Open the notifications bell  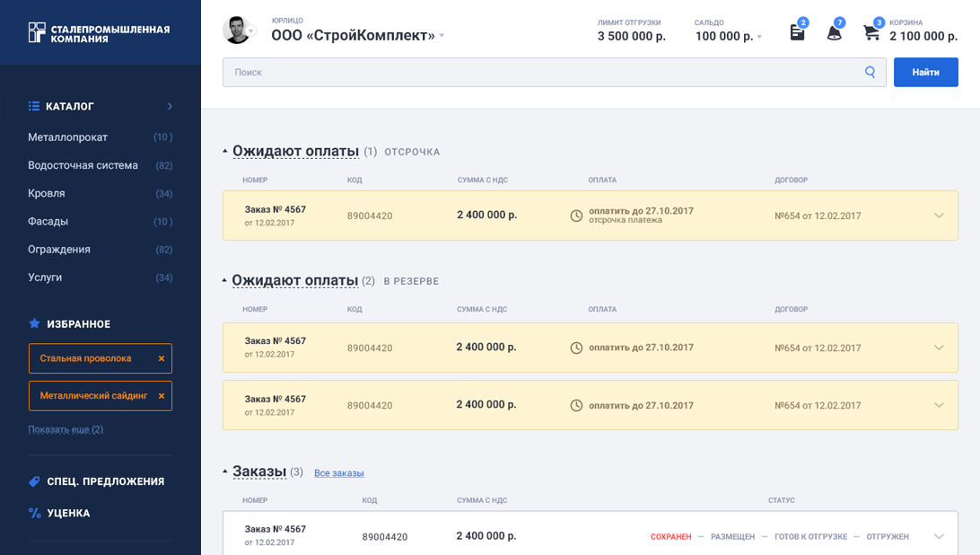(834, 33)
